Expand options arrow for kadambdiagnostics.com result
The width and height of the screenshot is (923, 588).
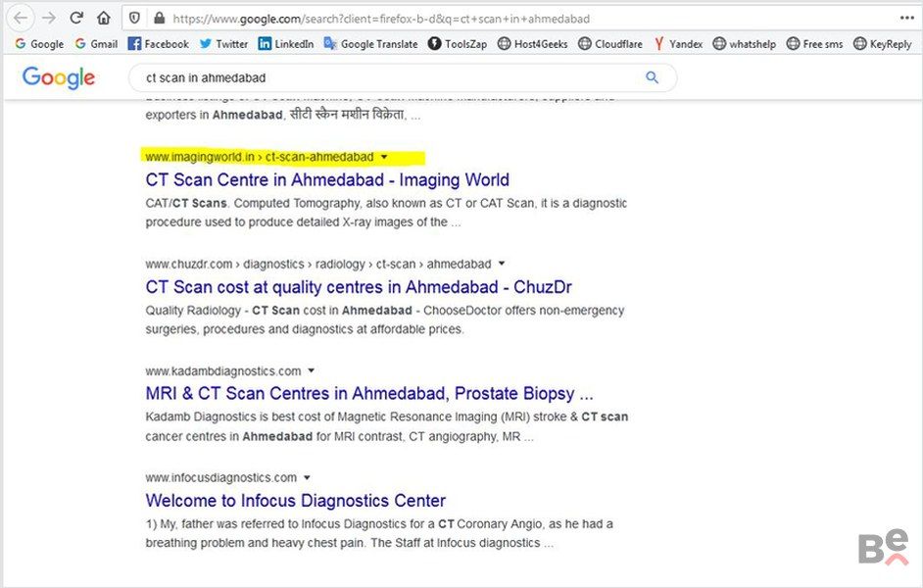(x=312, y=370)
